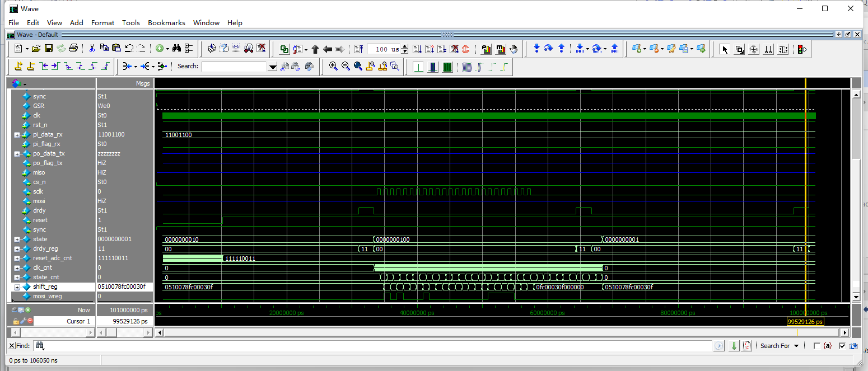Print the waveform using the printer icon
This screenshot has width=868, height=371.
pyautogui.click(x=73, y=49)
